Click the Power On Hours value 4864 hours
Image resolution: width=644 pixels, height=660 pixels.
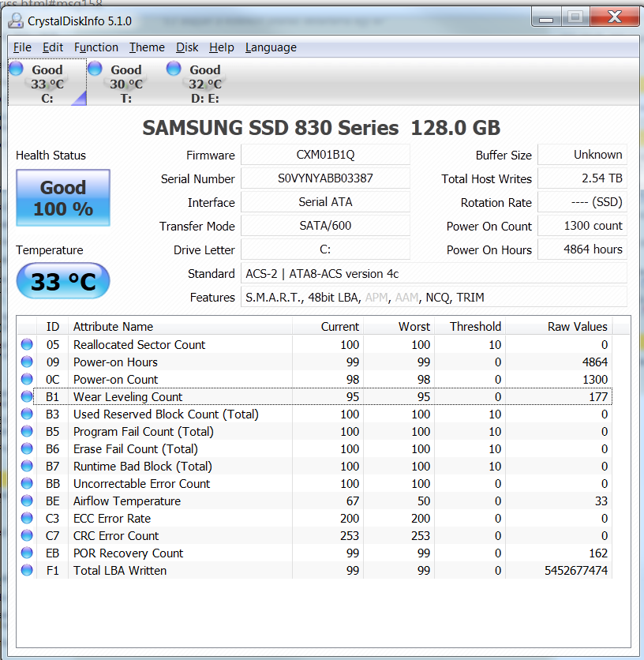(582, 249)
